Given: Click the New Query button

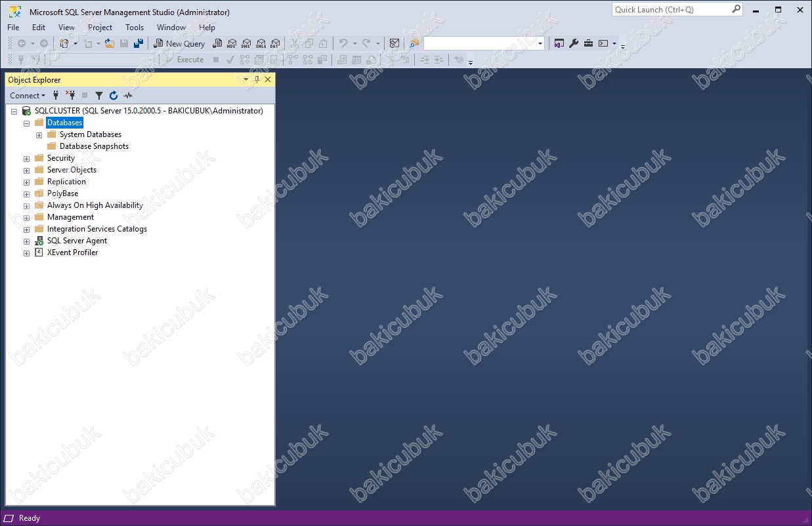Looking at the screenshot, I should [x=179, y=43].
